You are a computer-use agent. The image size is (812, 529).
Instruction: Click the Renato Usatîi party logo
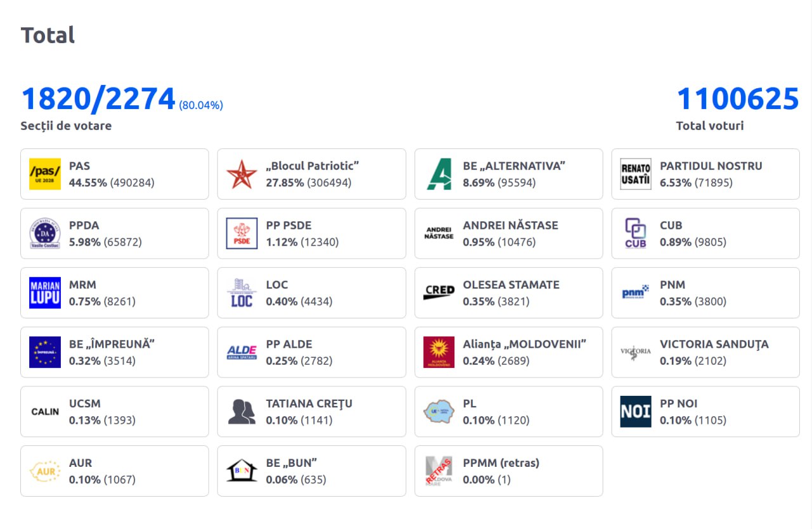[636, 174]
